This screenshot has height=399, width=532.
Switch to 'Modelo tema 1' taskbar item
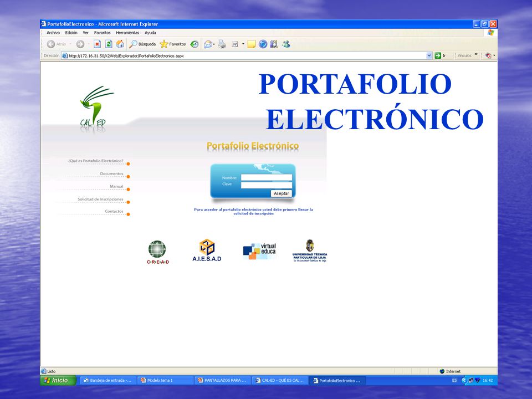[165, 380]
